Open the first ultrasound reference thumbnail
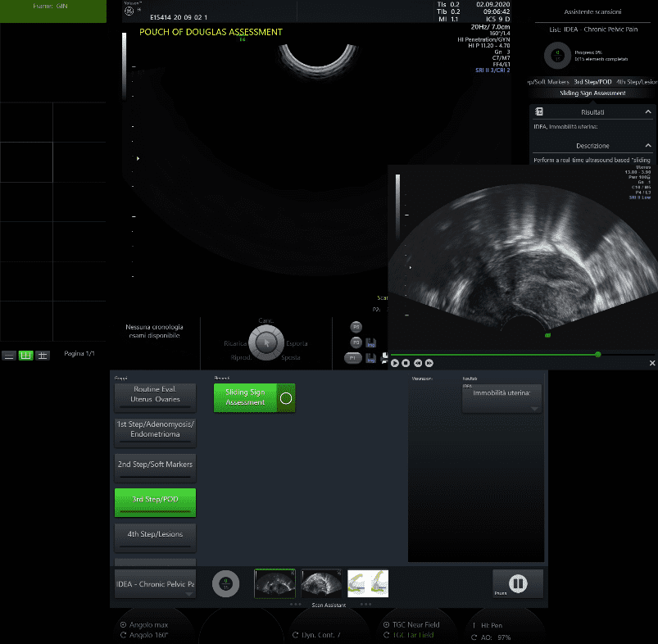 (275, 583)
